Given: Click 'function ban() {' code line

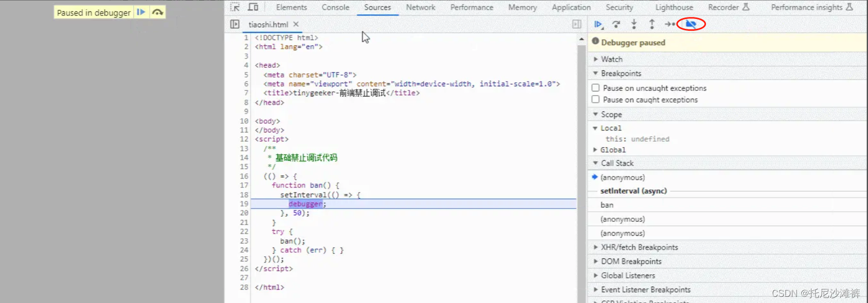Looking at the screenshot, I should [x=305, y=185].
